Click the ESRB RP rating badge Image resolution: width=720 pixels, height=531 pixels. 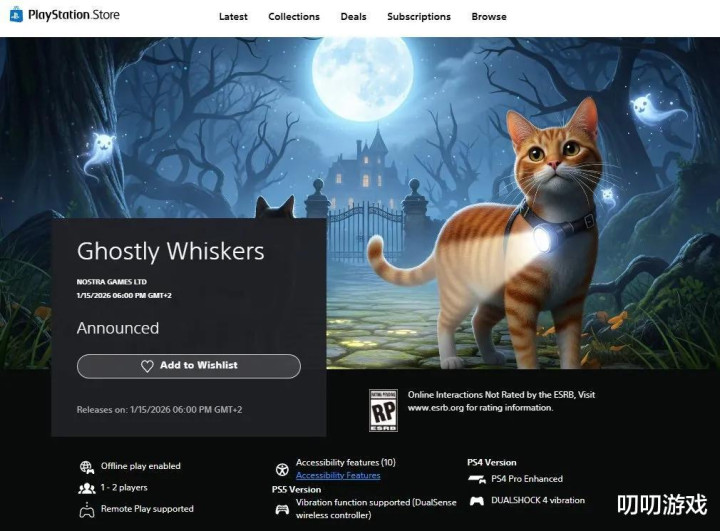click(383, 410)
